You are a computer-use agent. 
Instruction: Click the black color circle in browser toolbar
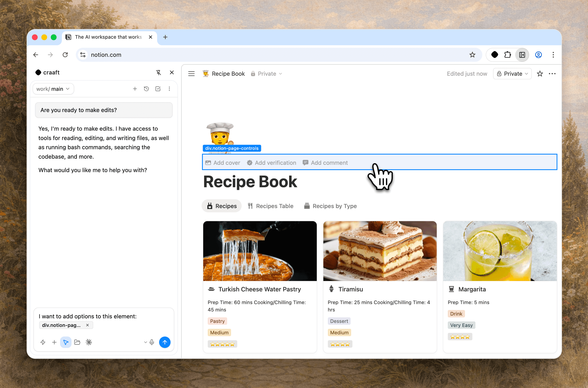click(x=494, y=55)
